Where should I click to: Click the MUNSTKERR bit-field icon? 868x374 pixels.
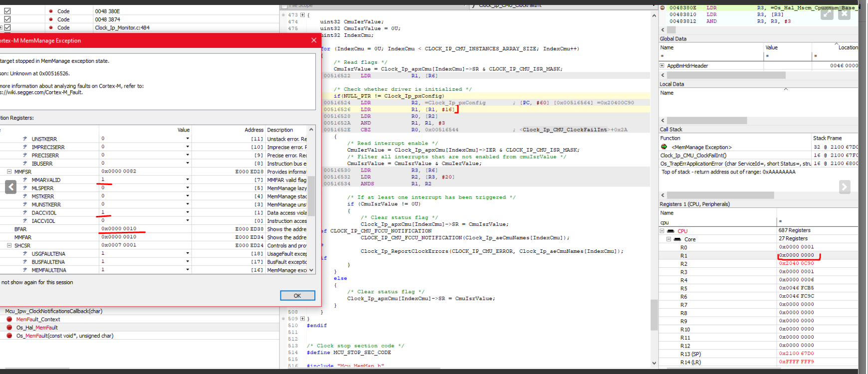(x=25, y=204)
